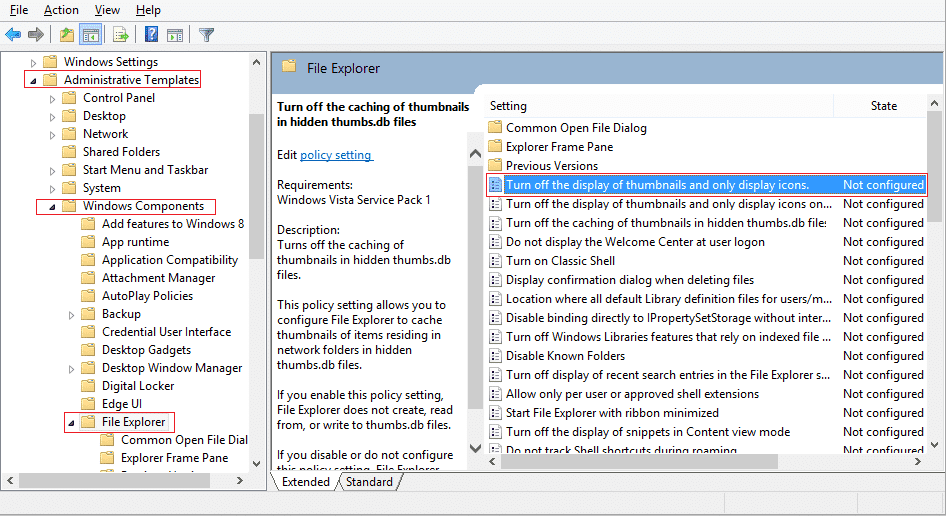Select Edge UI in the tree
The width and height of the screenshot is (946, 516).
tap(121, 404)
